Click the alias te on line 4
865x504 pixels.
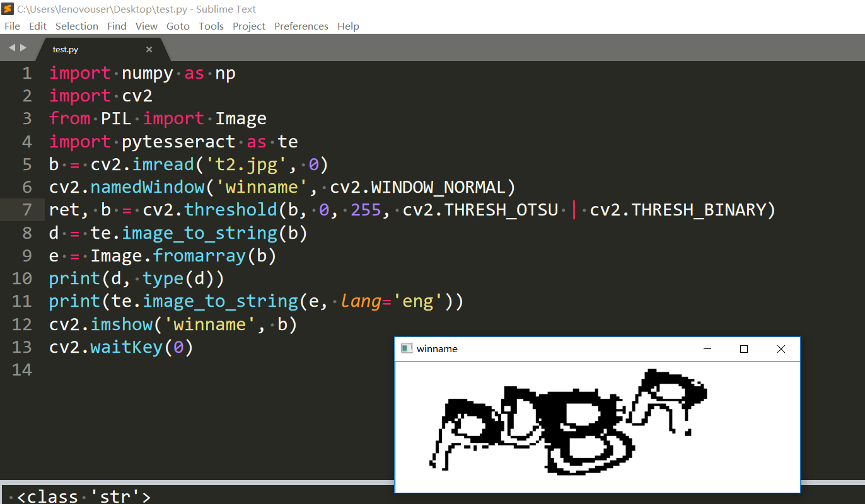[x=287, y=142]
